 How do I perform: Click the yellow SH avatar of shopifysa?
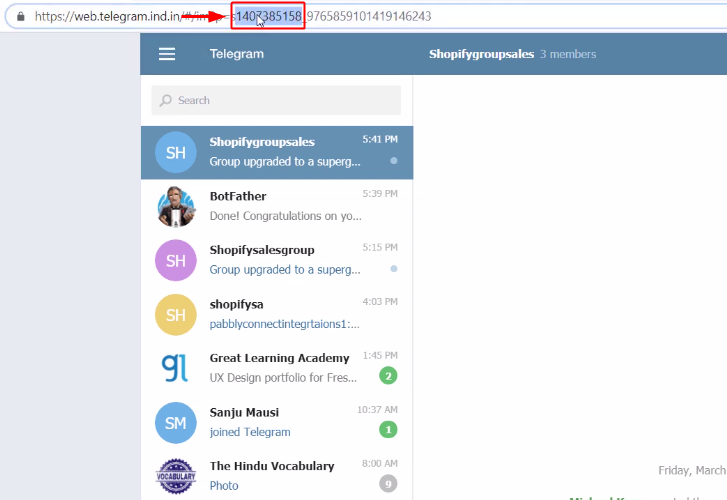176,314
